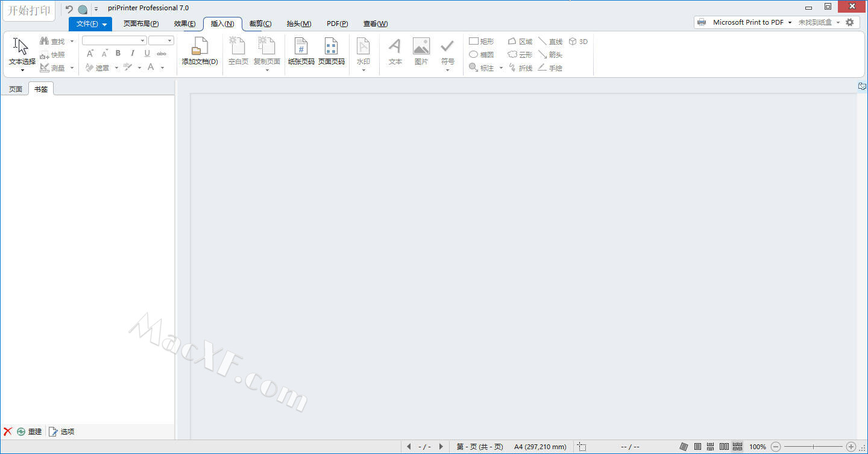Add 纸张页码 sheet numbers
Viewport: 868px width, 454px height.
[301, 51]
